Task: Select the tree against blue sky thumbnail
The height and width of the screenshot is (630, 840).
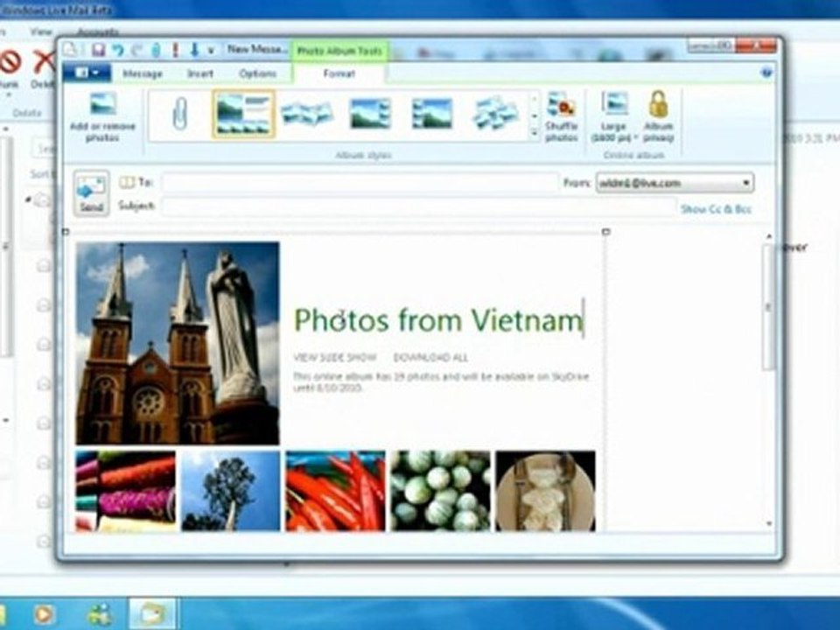Action: pyautogui.click(x=230, y=491)
